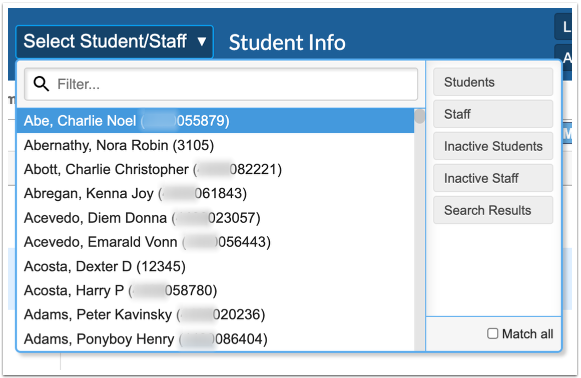Image resolution: width=581 pixels, height=378 pixels.
Task: Choose Abott, Charlie Christopher entry
Action: 215,169
